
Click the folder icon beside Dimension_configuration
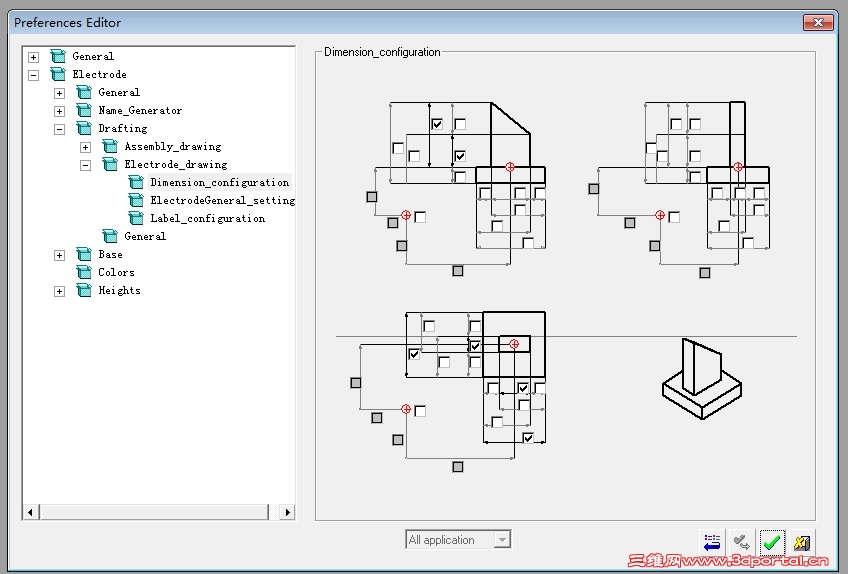pyautogui.click(x=136, y=182)
